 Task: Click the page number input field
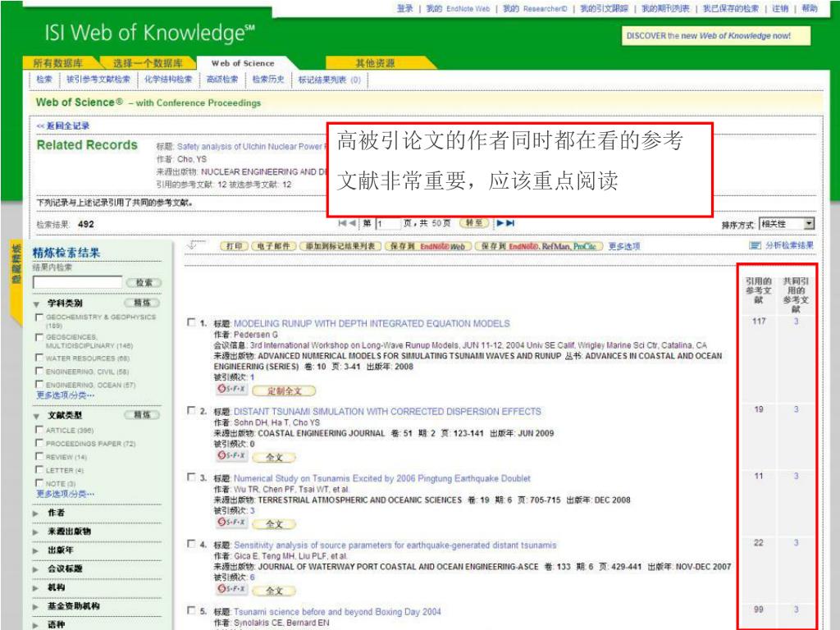click(388, 223)
